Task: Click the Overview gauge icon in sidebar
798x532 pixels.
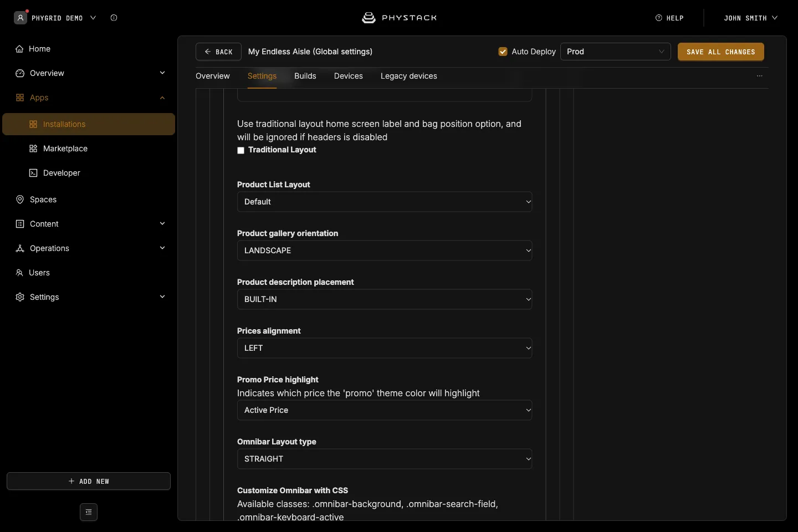Action: click(20, 73)
